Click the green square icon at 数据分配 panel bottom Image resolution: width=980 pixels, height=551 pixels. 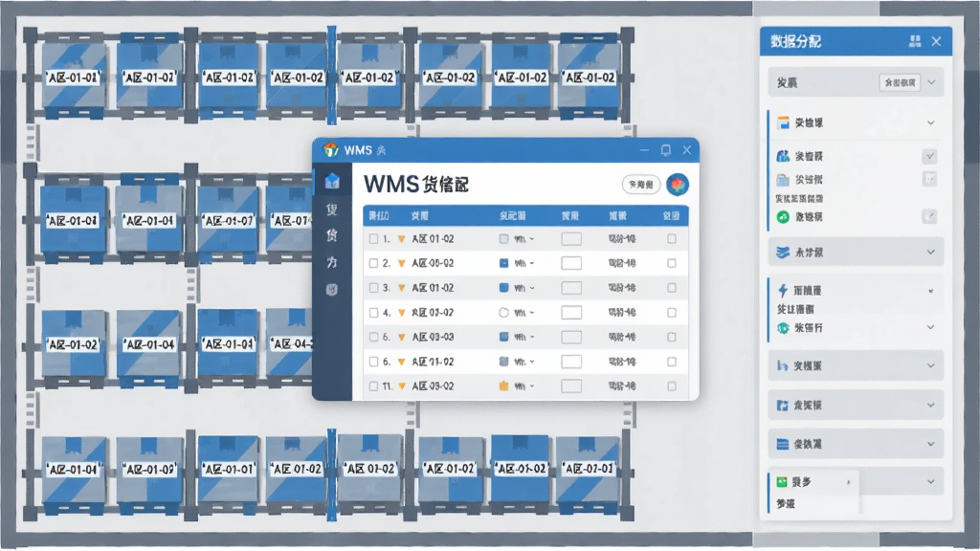coord(781,482)
